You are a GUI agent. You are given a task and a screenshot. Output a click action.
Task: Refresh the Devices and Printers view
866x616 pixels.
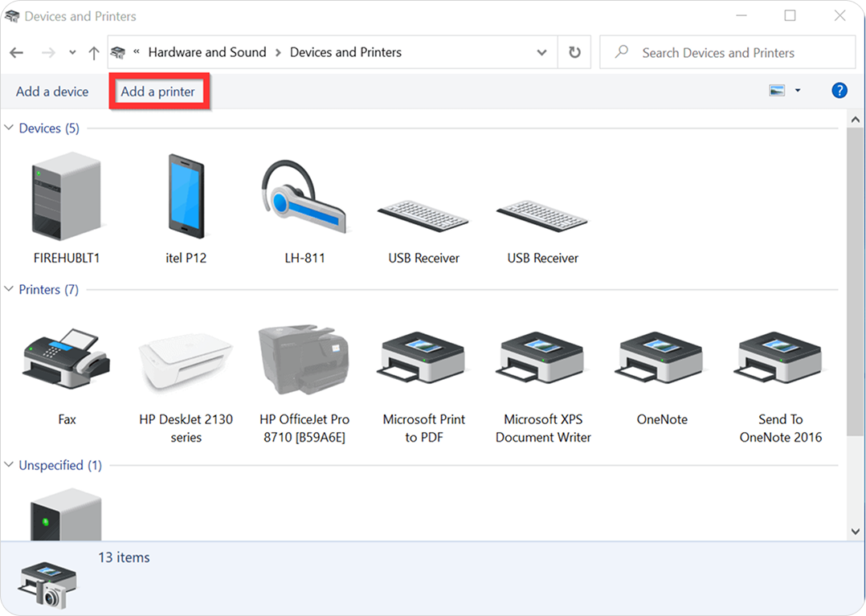(574, 52)
